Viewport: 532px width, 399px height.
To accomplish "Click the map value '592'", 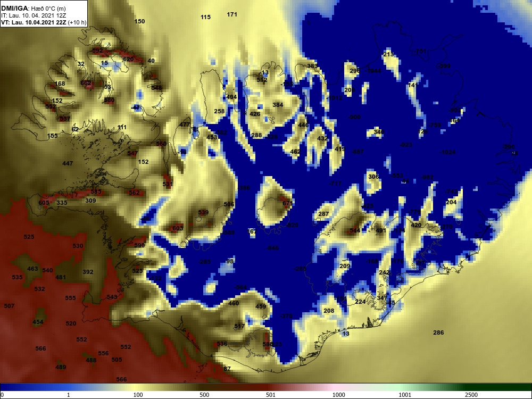I will 97,51.
